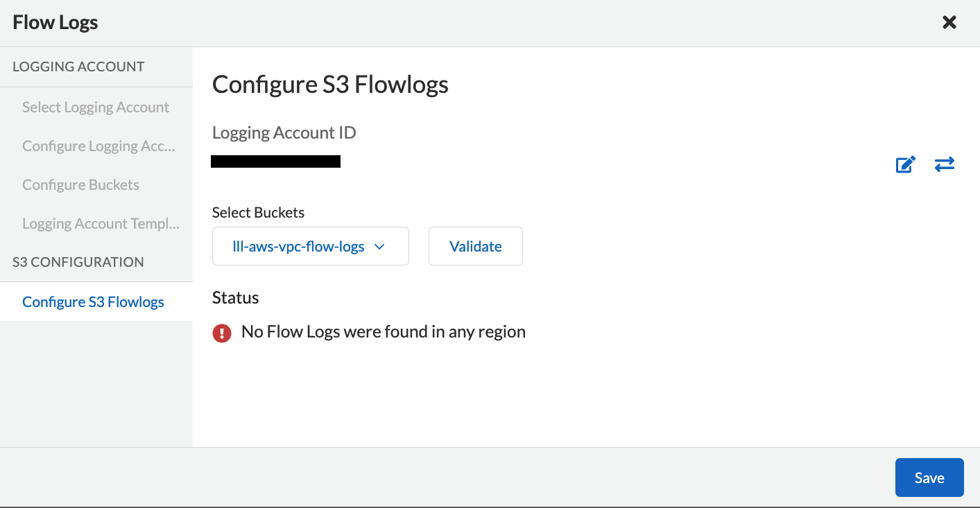Click the edit pencil icon
Viewport: 980px width, 508px height.
click(906, 165)
